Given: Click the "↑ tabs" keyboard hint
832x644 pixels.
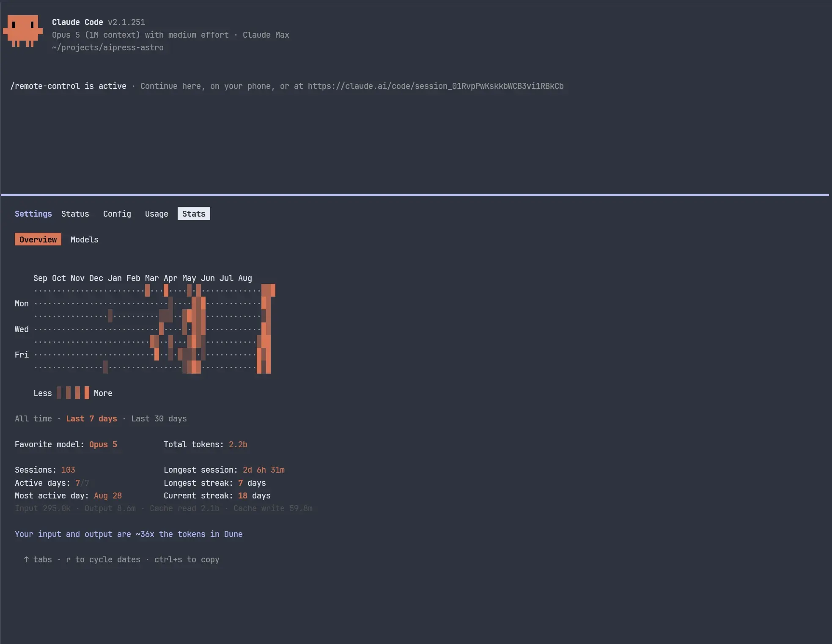Looking at the screenshot, I should click(38, 559).
